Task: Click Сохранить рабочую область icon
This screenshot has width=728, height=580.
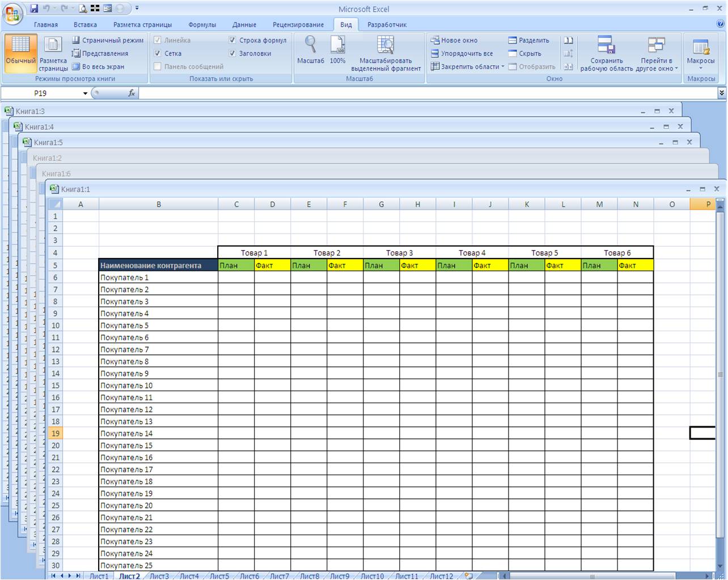Action: click(606, 45)
